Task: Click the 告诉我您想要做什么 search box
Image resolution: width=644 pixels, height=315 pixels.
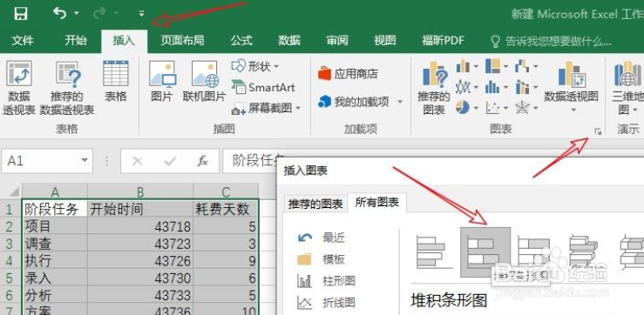Action: 552,41
